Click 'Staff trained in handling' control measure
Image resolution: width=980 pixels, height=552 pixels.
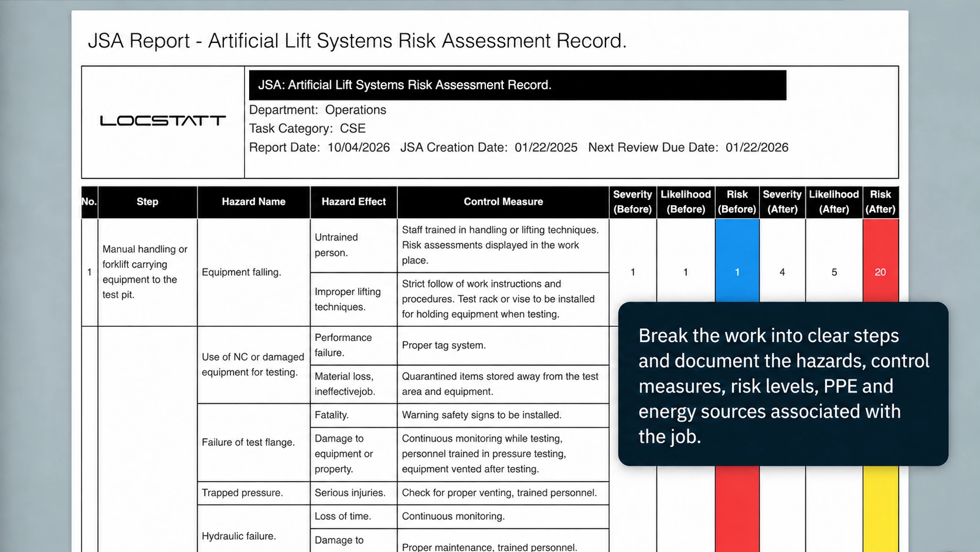tap(503, 245)
